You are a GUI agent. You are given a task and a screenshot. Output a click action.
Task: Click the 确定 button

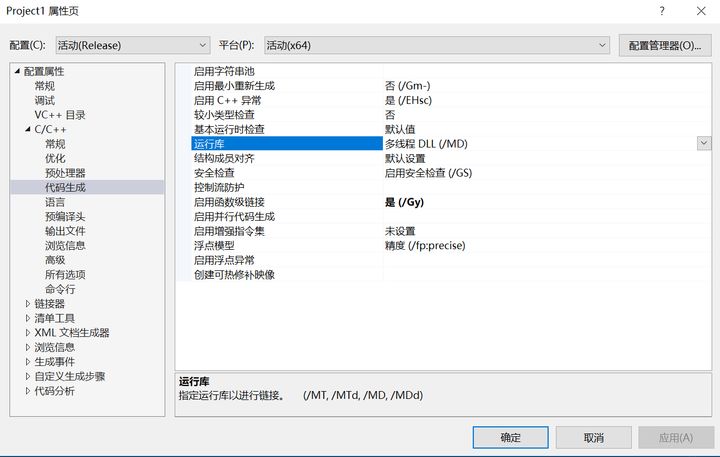point(510,437)
